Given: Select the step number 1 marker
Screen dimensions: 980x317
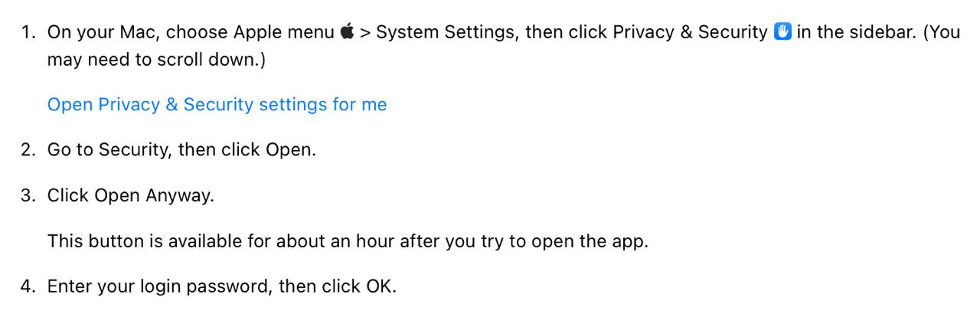Looking at the screenshot, I should pos(28,33).
